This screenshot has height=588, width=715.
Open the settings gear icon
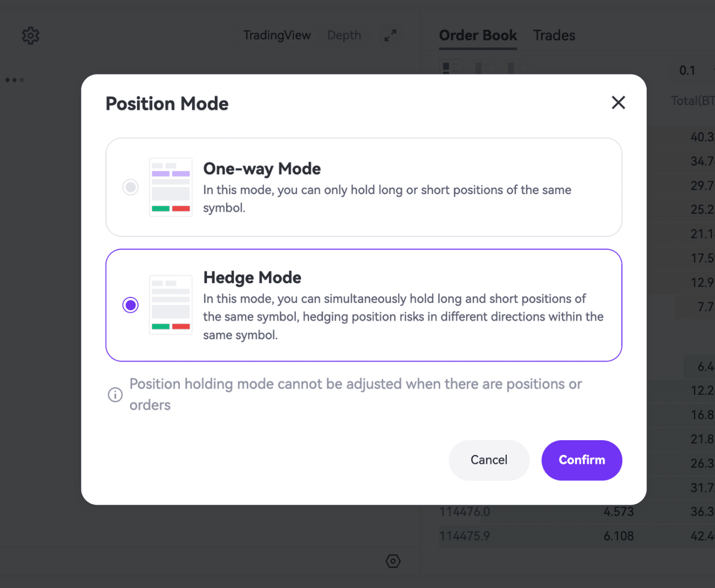coord(30,36)
